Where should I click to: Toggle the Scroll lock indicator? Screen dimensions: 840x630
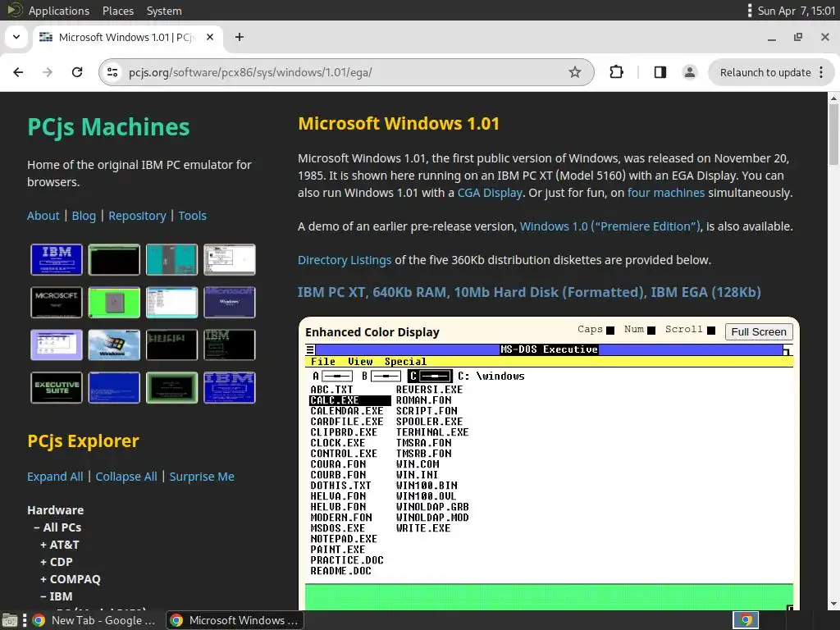[x=711, y=331]
